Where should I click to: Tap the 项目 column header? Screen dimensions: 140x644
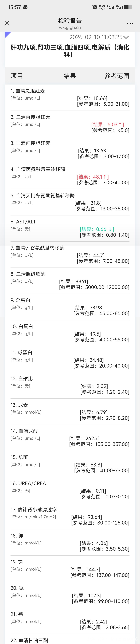[17, 76]
